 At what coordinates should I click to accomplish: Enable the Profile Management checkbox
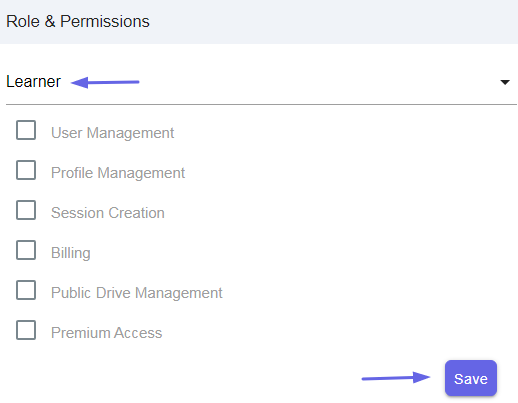click(x=26, y=170)
